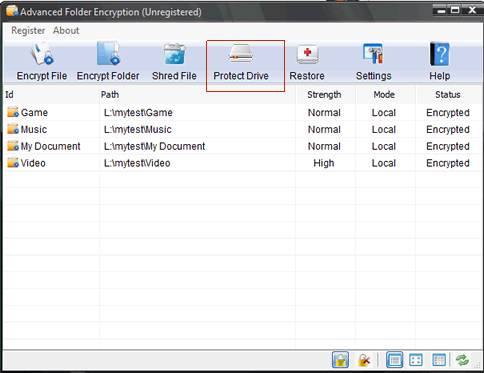Image resolution: width=484 pixels, height=373 pixels.
Task: Minimize the Advanced Folder Encryption window
Action: (x=441, y=10)
